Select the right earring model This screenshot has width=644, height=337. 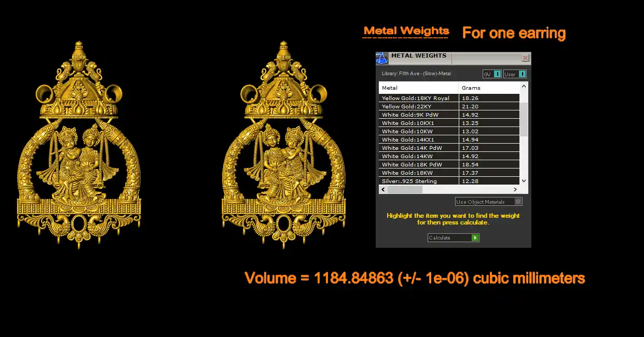tap(283, 145)
